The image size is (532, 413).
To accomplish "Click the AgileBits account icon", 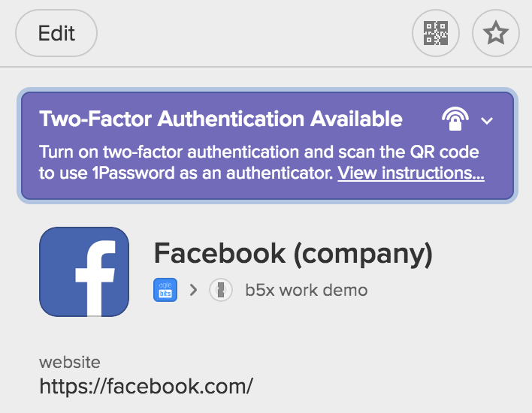I will 165,290.
